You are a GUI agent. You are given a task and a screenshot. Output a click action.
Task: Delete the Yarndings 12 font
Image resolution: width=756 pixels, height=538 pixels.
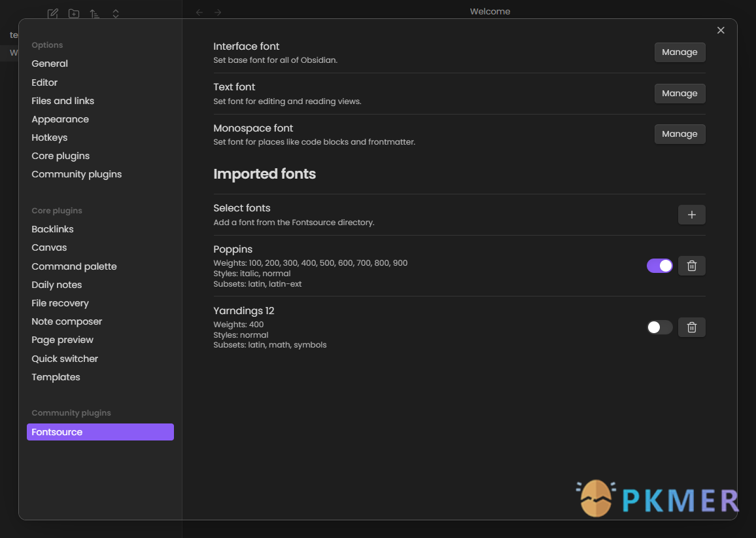pyautogui.click(x=691, y=327)
